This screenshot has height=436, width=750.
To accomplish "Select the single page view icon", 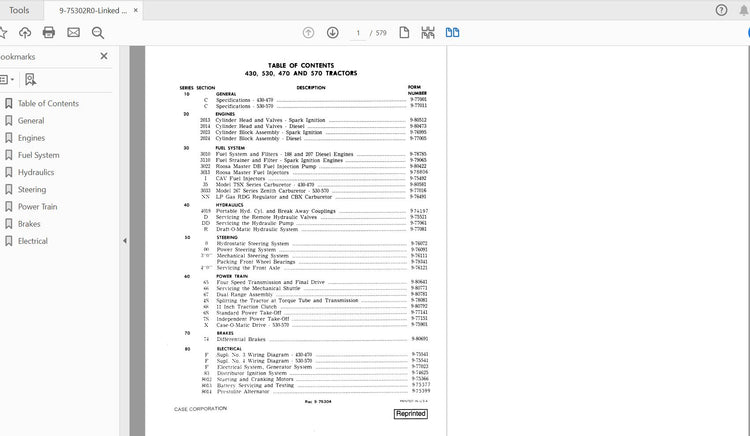I will point(404,33).
